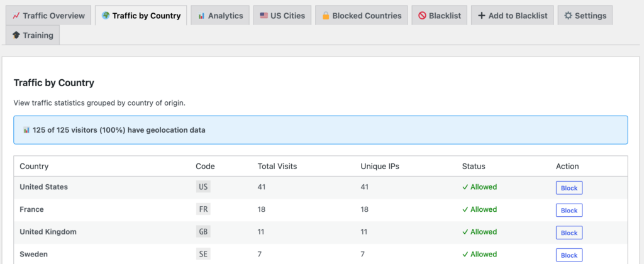This screenshot has height=264, width=644.
Task: Click the globe icon on Traffic by Country
Action: tap(106, 16)
